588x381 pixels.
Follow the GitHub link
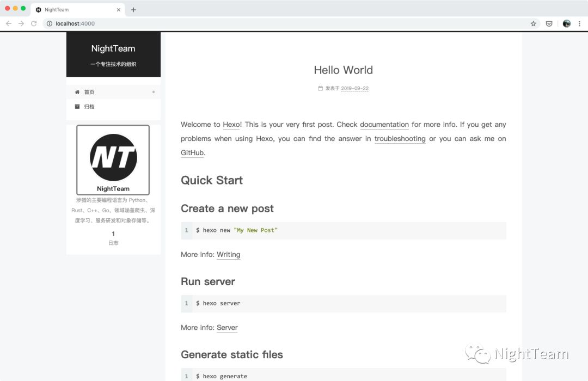(192, 152)
